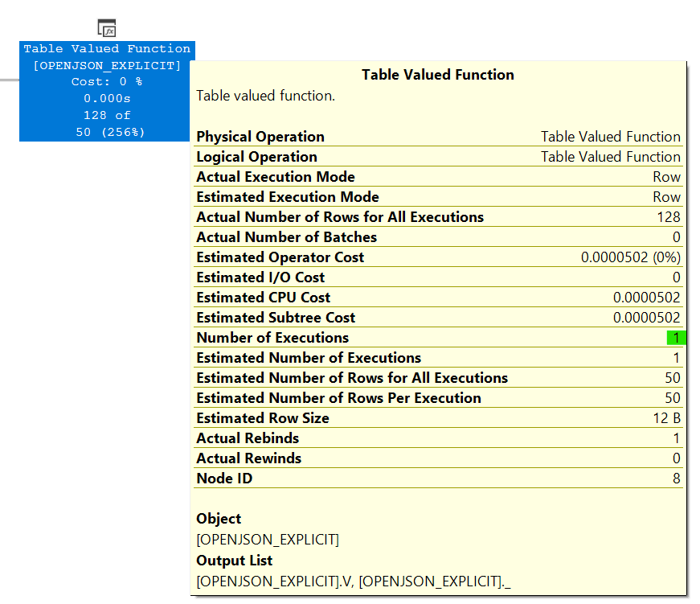Click the '[OPENJSON_EXPLICIT]' object name under Object
Viewport: 700px width, 604px height.
coord(268,540)
